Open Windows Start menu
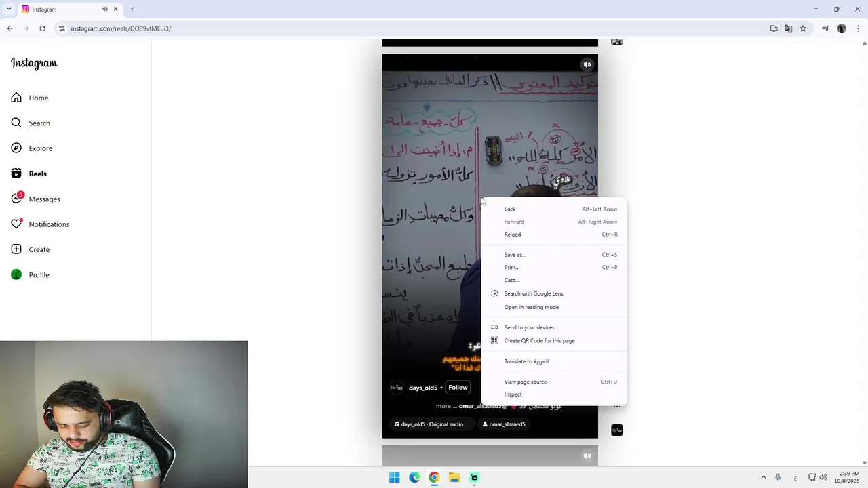The image size is (868, 488). click(394, 477)
